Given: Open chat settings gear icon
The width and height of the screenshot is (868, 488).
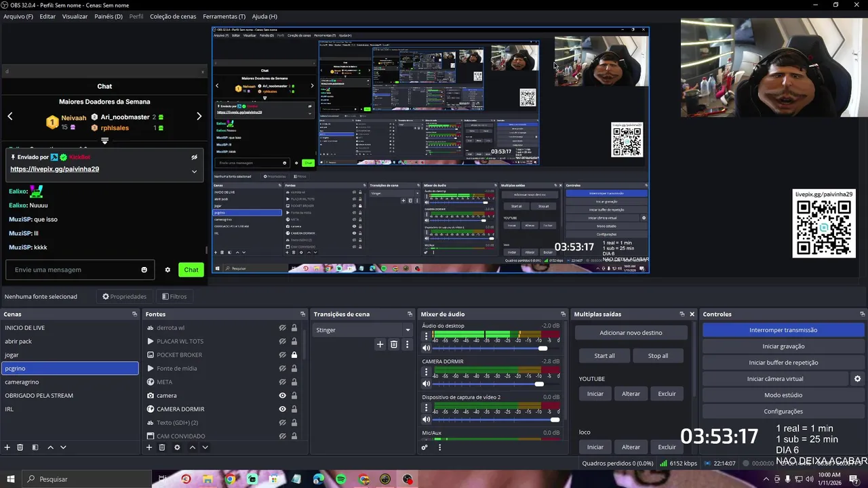Looking at the screenshot, I should click(x=167, y=270).
